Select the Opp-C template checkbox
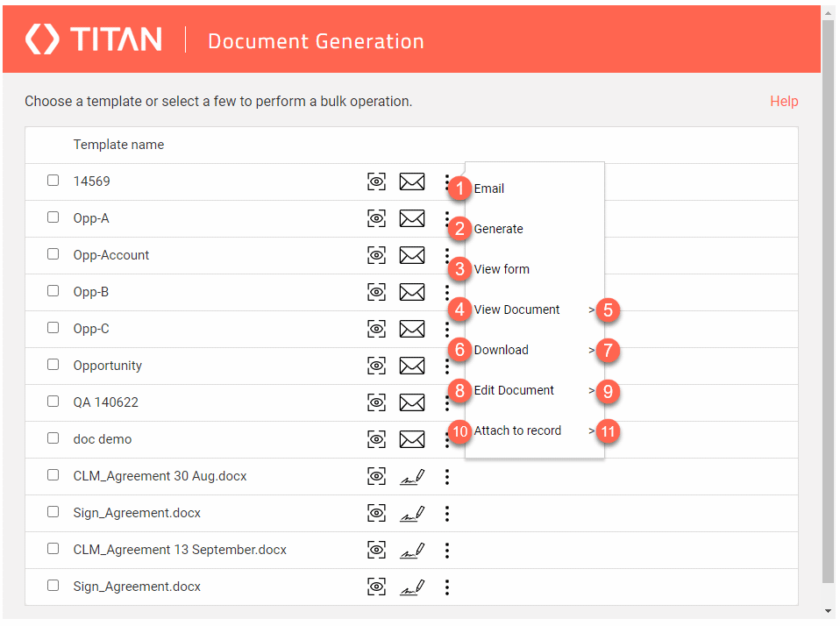 pos(53,328)
